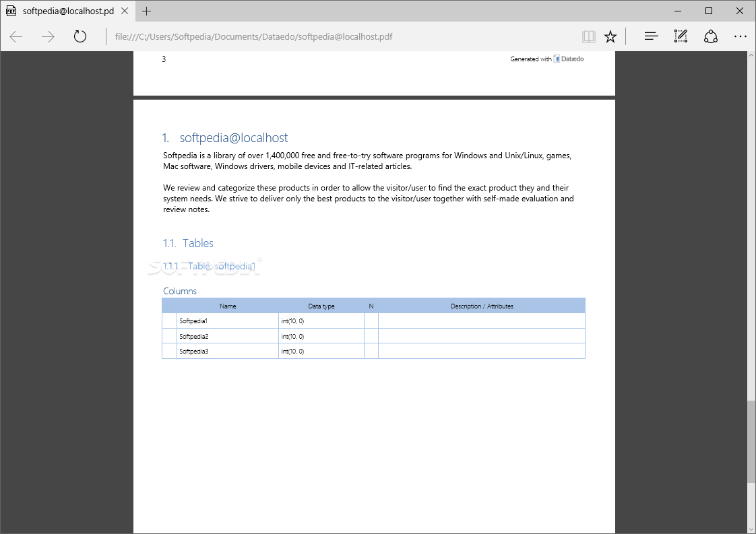756x534 pixels.
Task: Click the Data type column header
Action: [x=321, y=306]
